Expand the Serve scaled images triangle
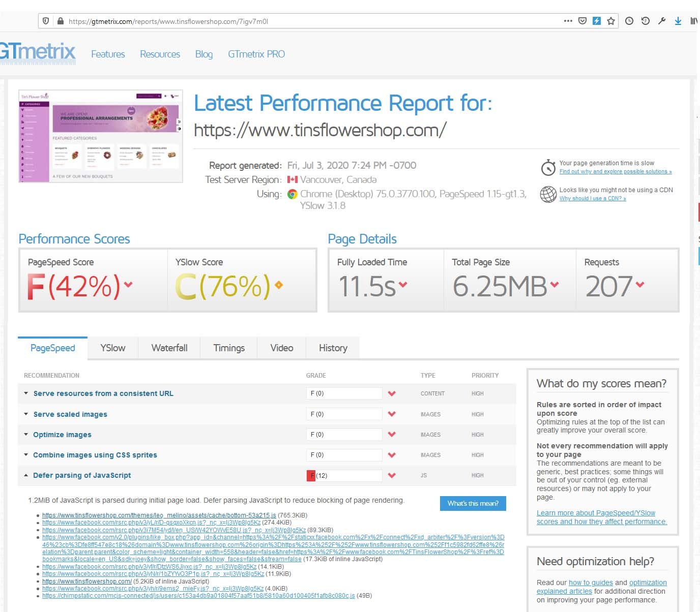Viewport: 700px width, 612px height. click(x=26, y=414)
